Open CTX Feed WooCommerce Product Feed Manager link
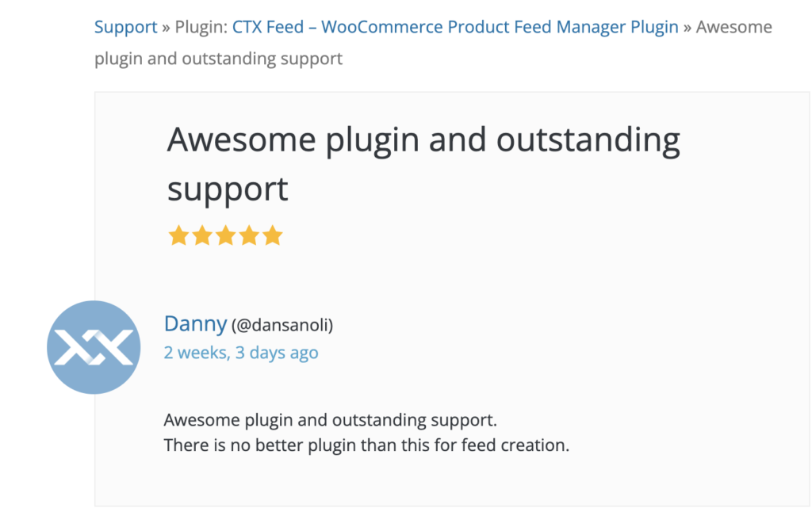The image size is (812, 512). [455, 27]
